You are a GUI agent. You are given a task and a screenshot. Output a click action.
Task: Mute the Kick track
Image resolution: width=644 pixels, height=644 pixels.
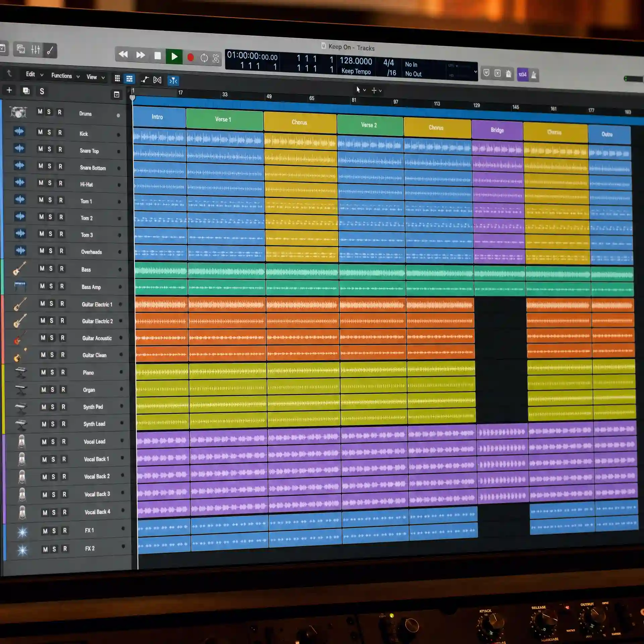click(40, 132)
